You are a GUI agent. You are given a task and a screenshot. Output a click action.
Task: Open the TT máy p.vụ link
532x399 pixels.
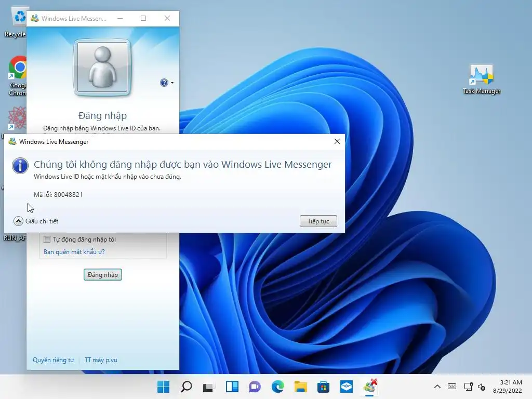tap(101, 360)
